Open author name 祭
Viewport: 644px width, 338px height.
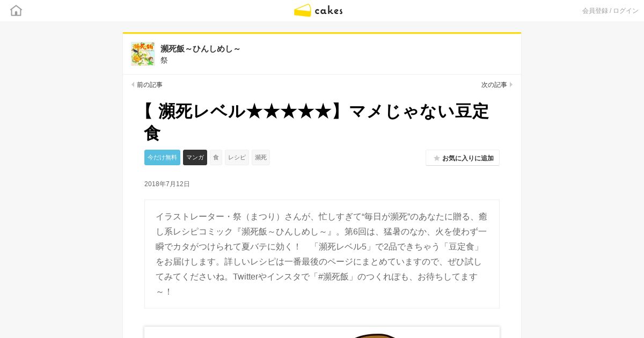click(164, 61)
